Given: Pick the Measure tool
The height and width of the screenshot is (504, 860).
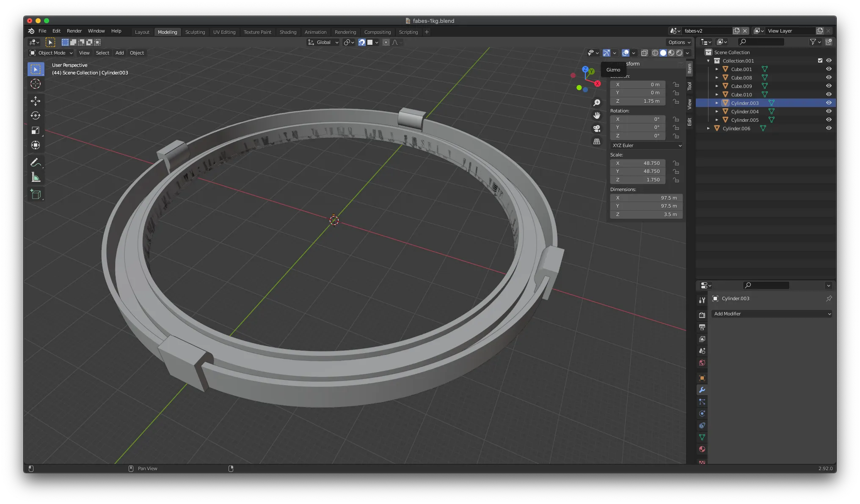Looking at the screenshot, I should 36,178.
